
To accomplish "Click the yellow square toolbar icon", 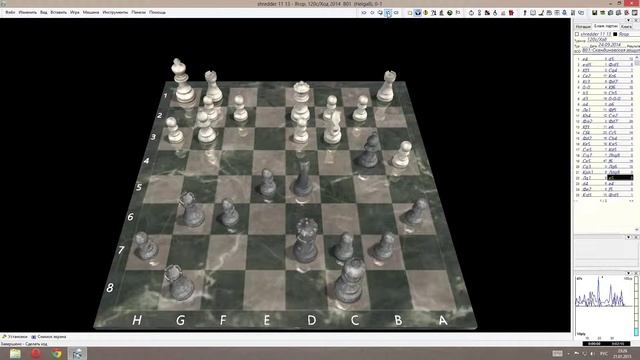I will (x=410, y=13).
